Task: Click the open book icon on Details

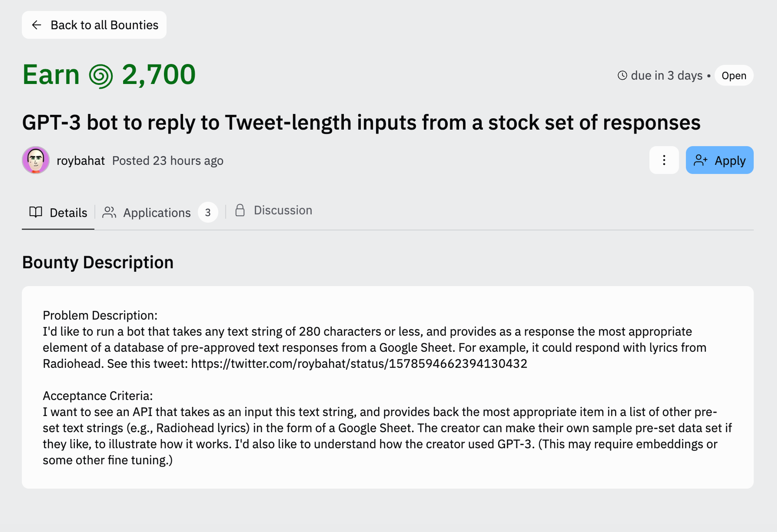Action: (x=36, y=212)
